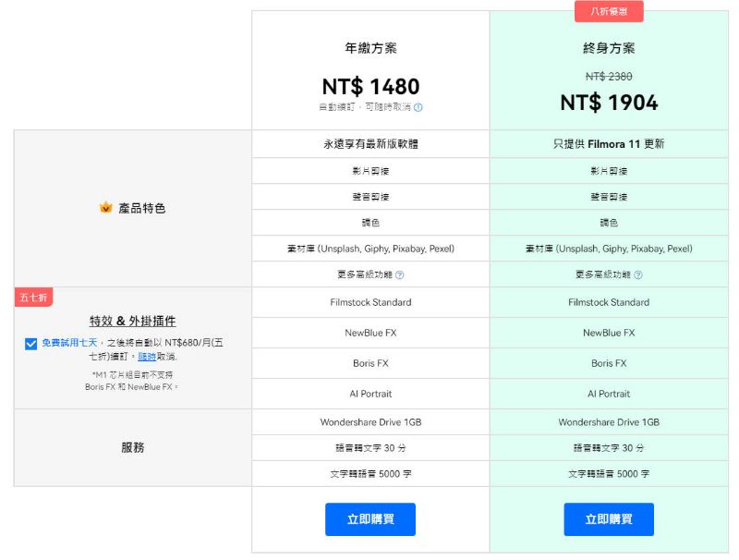Click the info icon beside auto-renew note

tap(418, 107)
